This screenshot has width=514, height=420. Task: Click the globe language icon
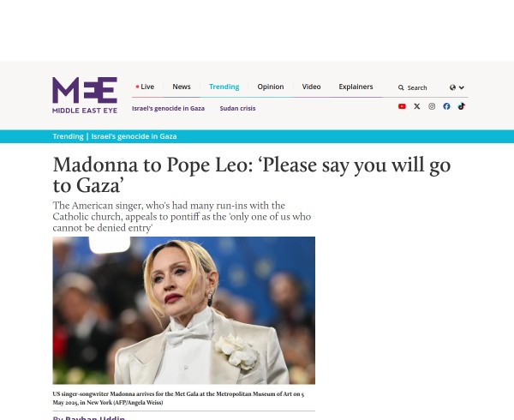[452, 87]
